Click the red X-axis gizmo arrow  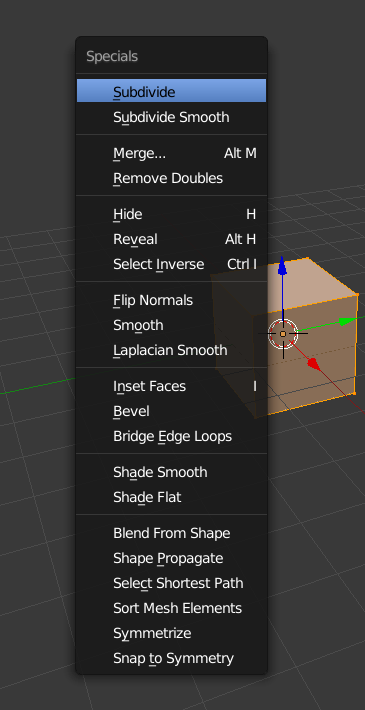(313, 363)
